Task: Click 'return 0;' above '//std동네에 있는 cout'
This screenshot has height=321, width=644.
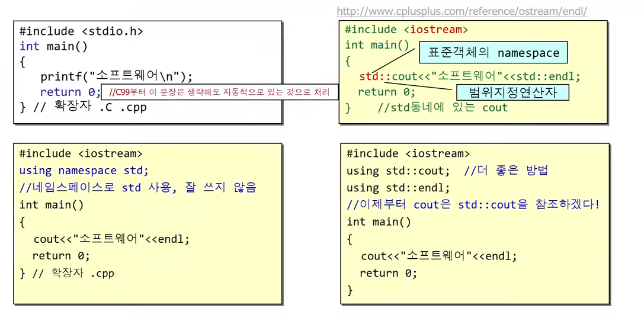Action: (386, 92)
